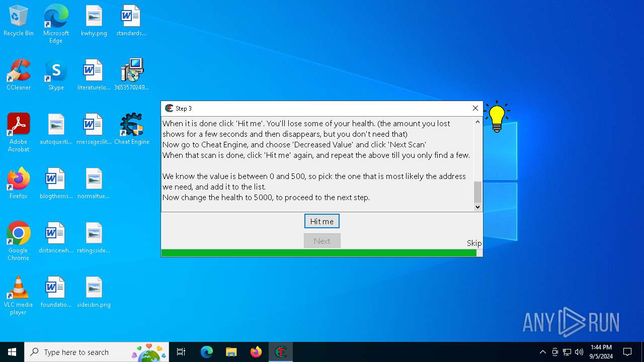Select the messageslit Word document

point(94,129)
